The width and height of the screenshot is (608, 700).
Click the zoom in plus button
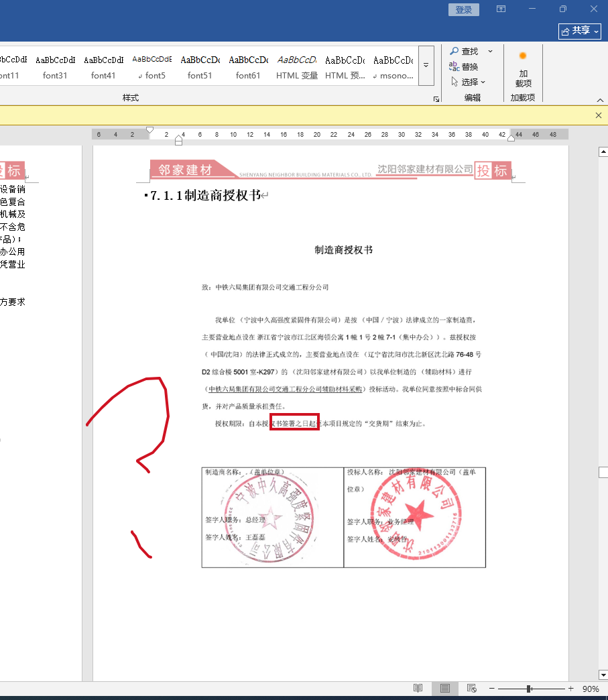click(570, 689)
